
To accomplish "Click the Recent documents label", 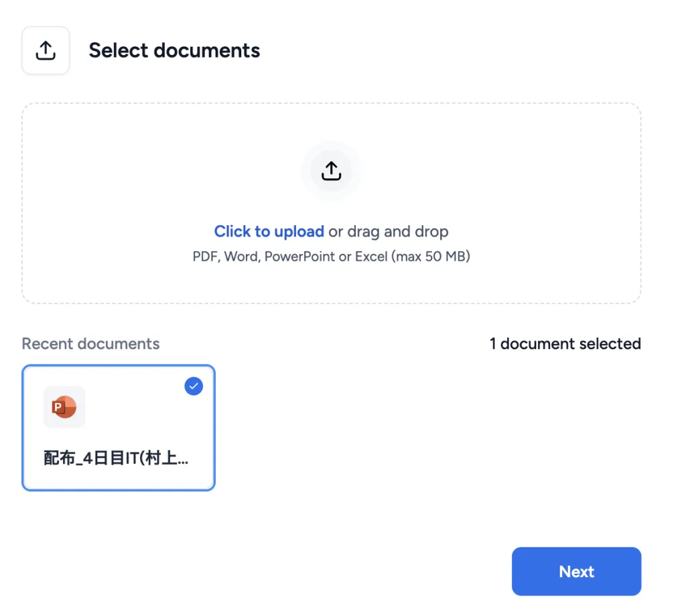I will click(x=90, y=344).
